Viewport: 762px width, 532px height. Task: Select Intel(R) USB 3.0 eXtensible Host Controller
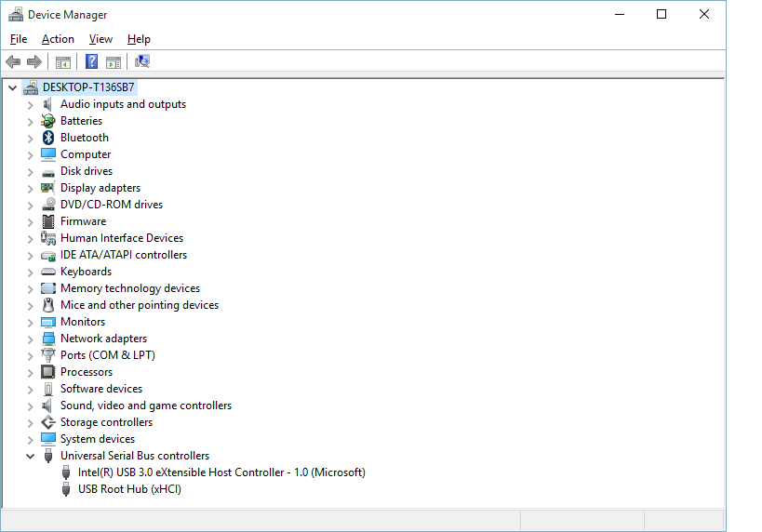pos(221,472)
